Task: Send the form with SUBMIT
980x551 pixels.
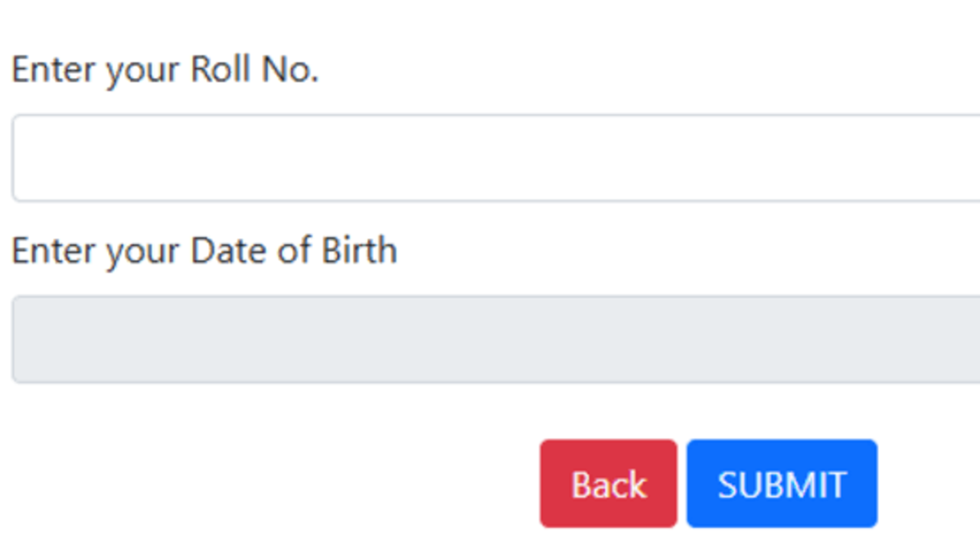Action: coord(782,484)
